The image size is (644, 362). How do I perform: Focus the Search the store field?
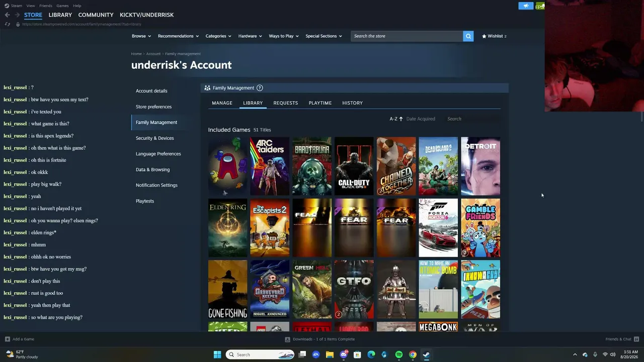point(407,36)
